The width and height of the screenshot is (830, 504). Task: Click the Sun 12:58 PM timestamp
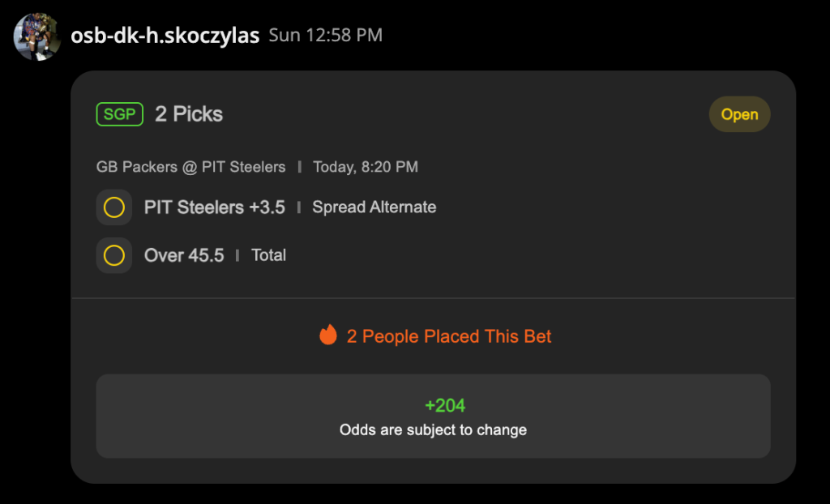pos(326,36)
